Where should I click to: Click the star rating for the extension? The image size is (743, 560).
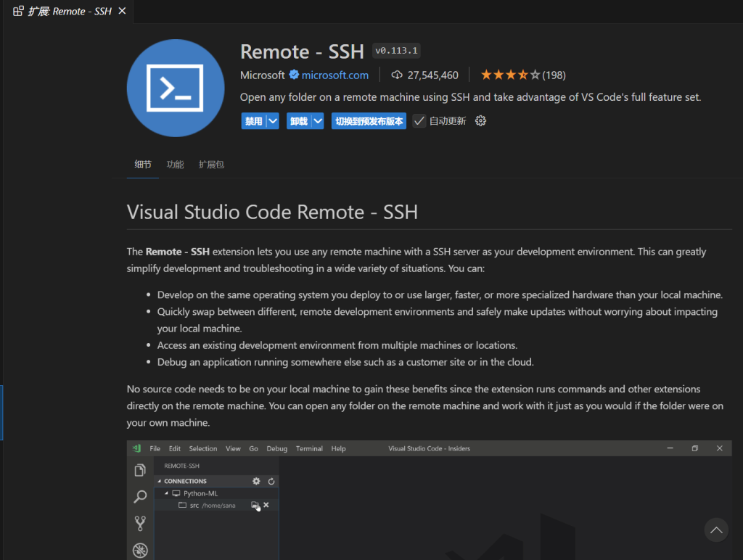coord(510,75)
